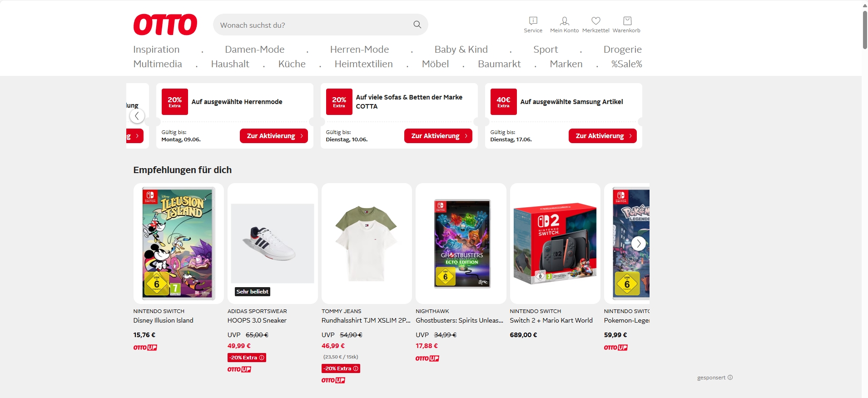This screenshot has height=398, width=868.
Task: Open Disney Illusion Island product link
Action: 164,320
